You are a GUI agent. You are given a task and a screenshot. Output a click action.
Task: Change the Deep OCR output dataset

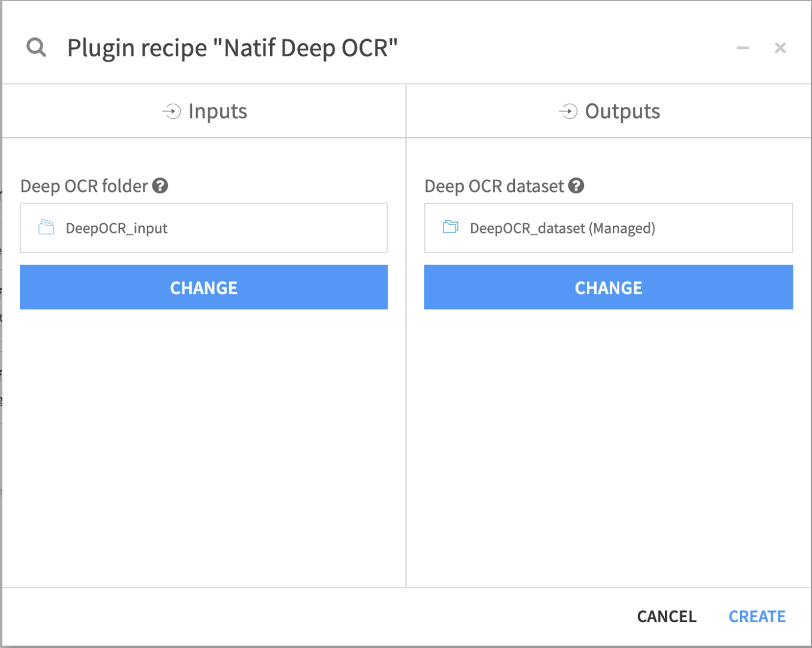tap(608, 287)
